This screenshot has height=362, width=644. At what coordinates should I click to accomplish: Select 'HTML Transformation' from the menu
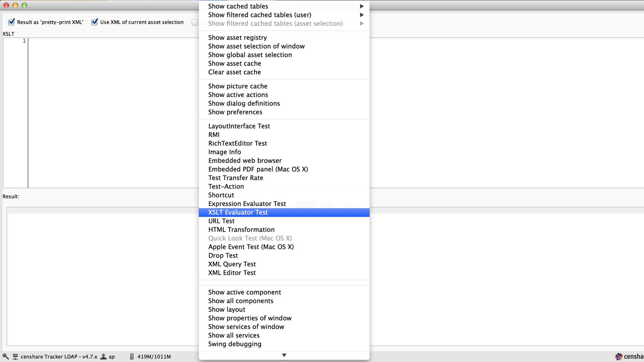[241, 229]
